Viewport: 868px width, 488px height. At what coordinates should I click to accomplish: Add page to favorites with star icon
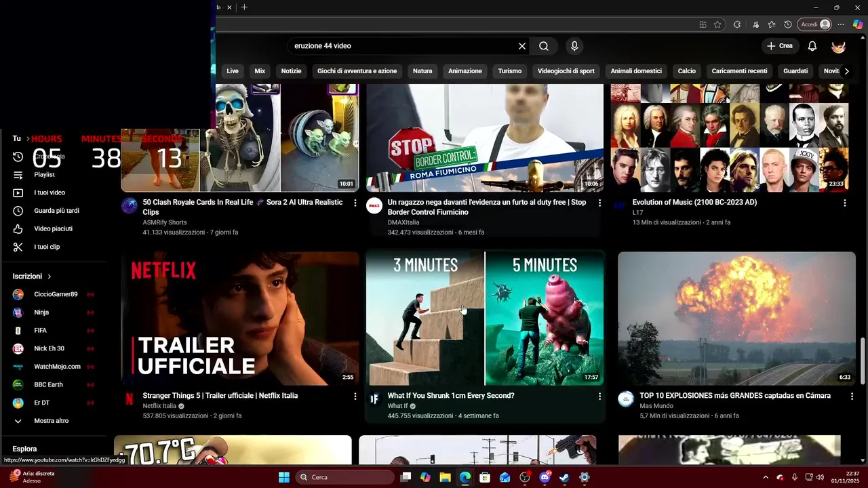tap(717, 24)
